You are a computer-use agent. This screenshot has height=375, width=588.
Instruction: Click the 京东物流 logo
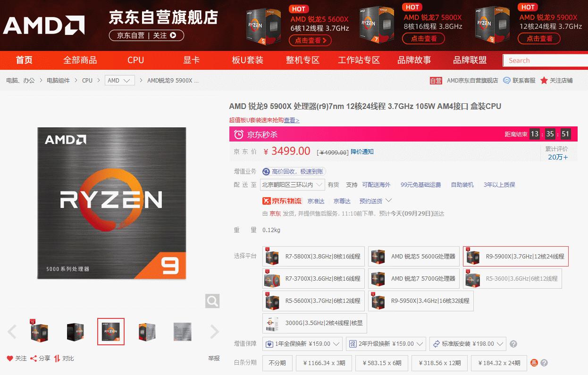click(x=282, y=201)
